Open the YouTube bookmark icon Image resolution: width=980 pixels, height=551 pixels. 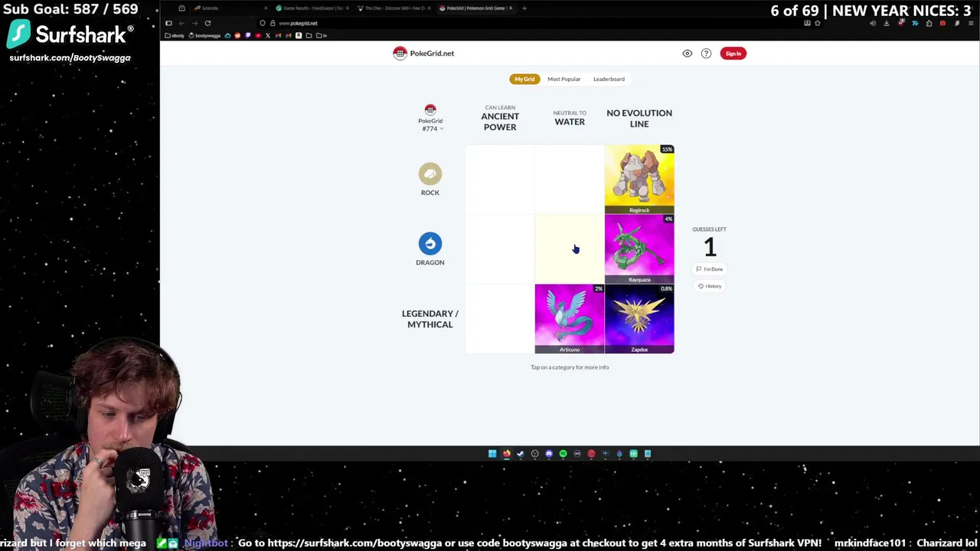(258, 36)
